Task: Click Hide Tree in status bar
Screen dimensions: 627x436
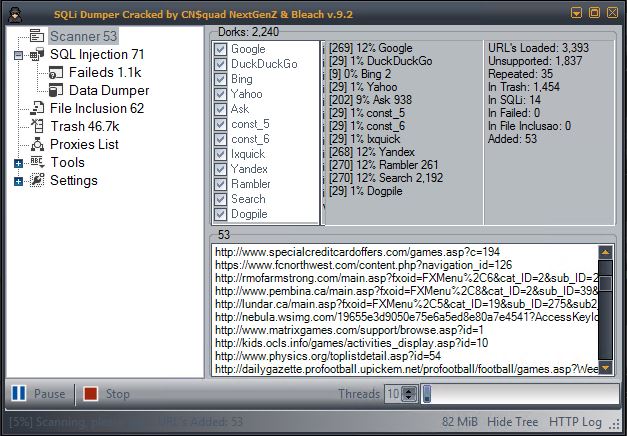Action: (512, 422)
